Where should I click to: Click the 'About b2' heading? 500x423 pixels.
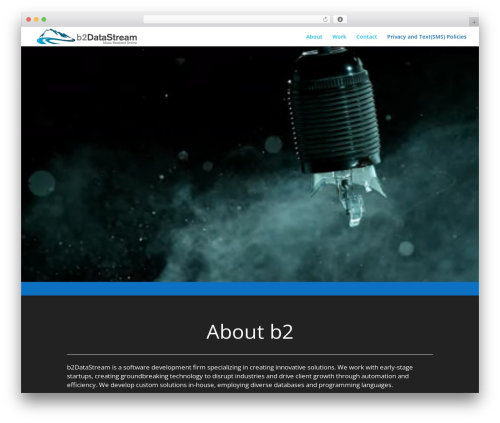pos(250,332)
